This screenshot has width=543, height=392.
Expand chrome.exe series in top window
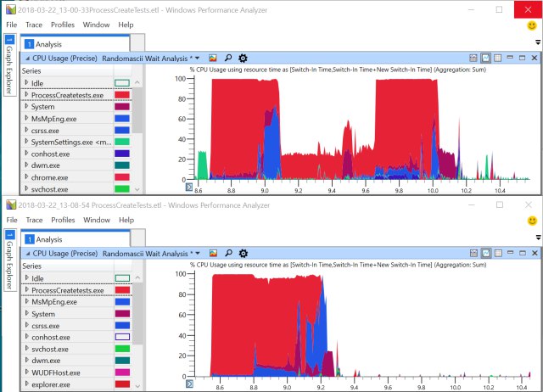(x=26, y=177)
